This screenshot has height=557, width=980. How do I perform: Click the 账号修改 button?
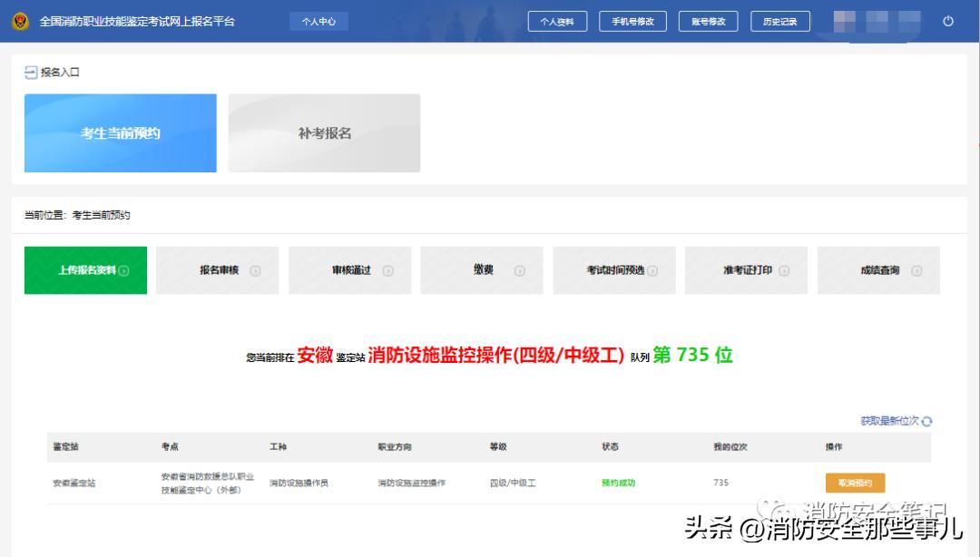[708, 20]
